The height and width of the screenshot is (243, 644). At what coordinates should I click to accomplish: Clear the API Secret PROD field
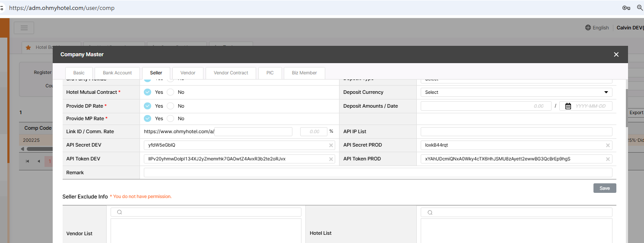point(608,145)
